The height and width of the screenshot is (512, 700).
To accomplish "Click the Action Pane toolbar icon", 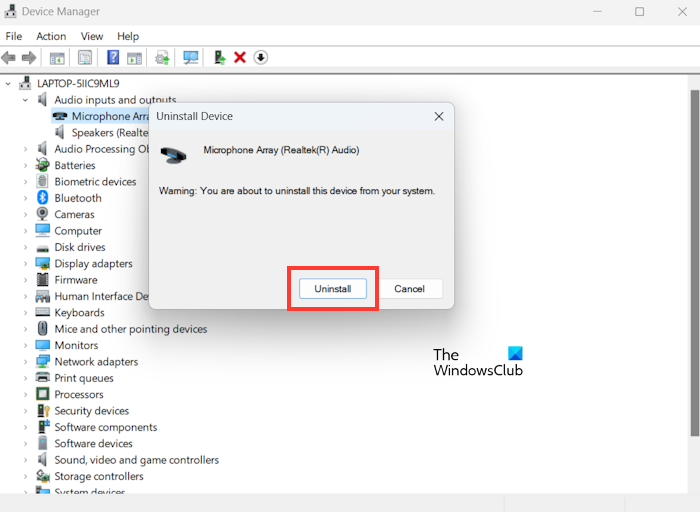I will click(x=134, y=58).
